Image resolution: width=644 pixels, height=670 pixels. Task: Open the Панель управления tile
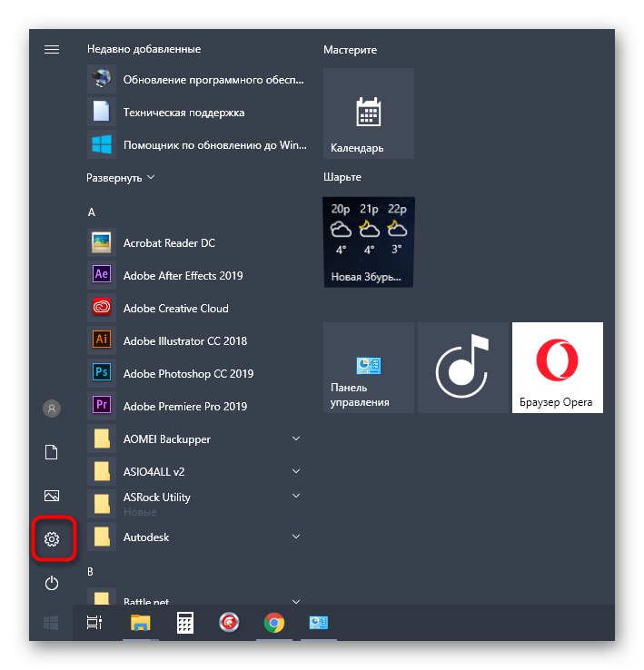coord(369,368)
